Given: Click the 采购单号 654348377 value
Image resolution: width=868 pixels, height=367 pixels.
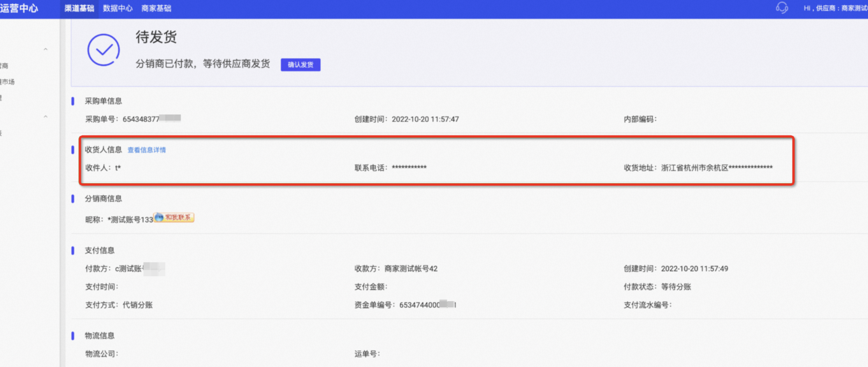Looking at the screenshot, I should pos(152,119).
